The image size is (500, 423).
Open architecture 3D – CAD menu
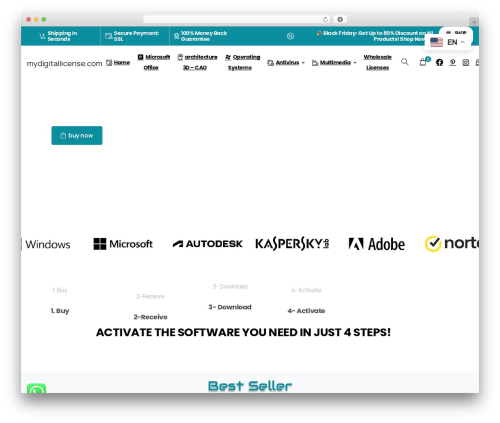(197, 62)
